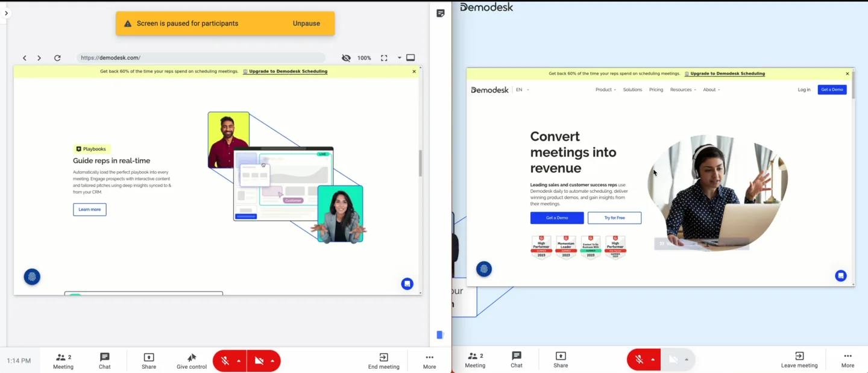Turn on the host camera

tap(259, 361)
